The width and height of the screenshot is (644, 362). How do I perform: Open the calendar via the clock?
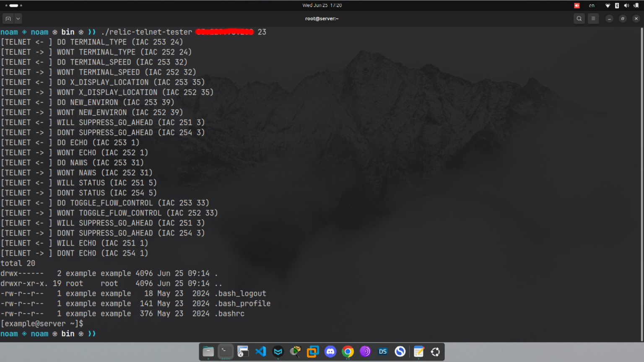[322, 5]
